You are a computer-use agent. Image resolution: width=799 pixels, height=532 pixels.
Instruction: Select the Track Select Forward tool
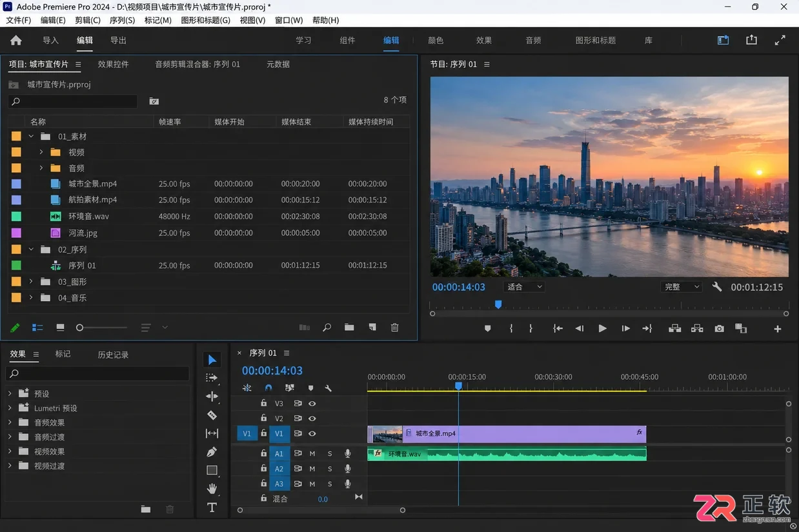212,378
